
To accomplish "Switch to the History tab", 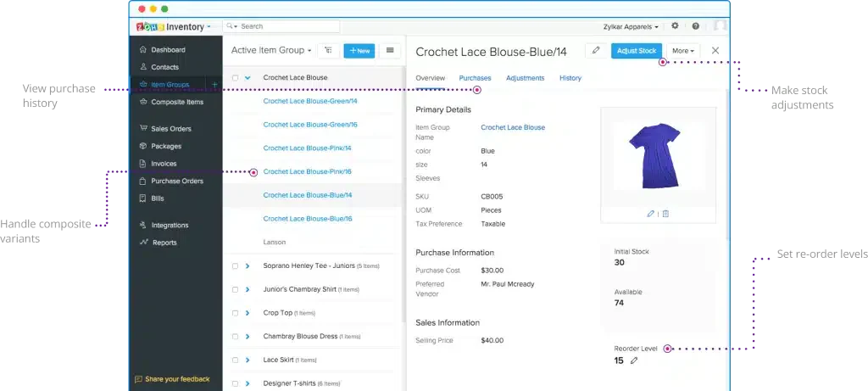I will tap(570, 78).
